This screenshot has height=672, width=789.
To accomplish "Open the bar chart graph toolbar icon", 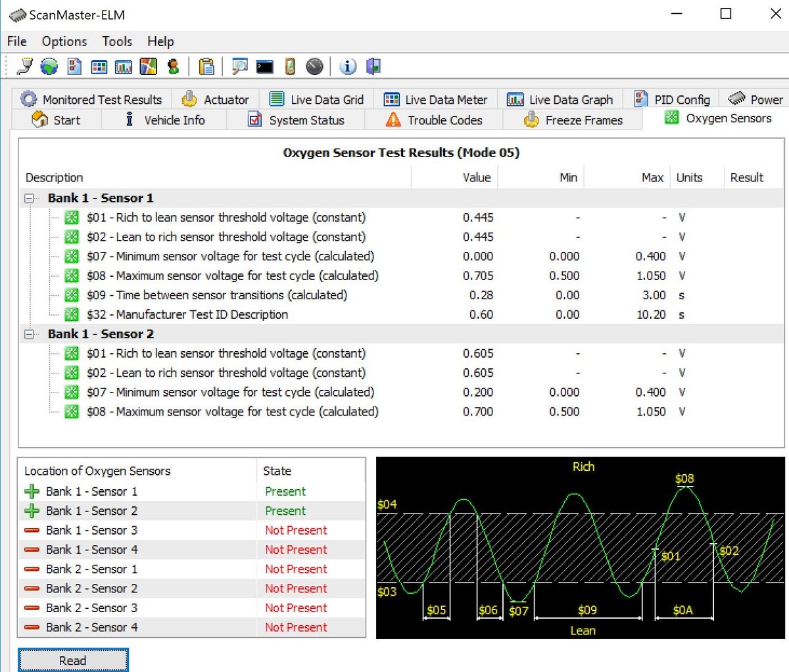I will [x=124, y=66].
